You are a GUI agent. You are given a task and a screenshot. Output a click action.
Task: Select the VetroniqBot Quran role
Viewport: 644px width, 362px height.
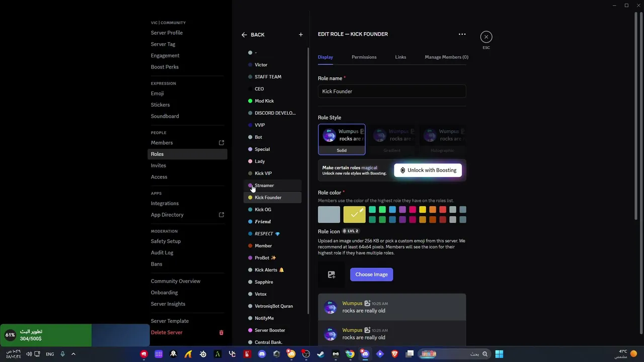click(x=273, y=306)
